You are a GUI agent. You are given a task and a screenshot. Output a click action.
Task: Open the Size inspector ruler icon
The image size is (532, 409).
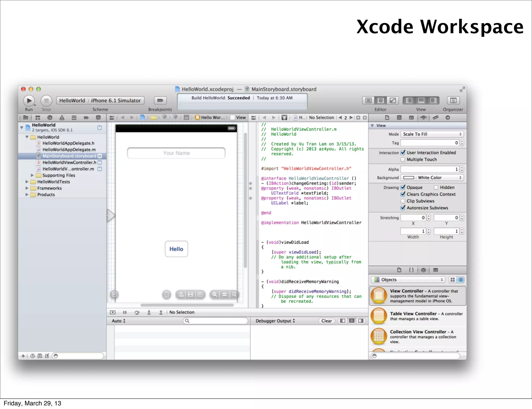[436, 118]
